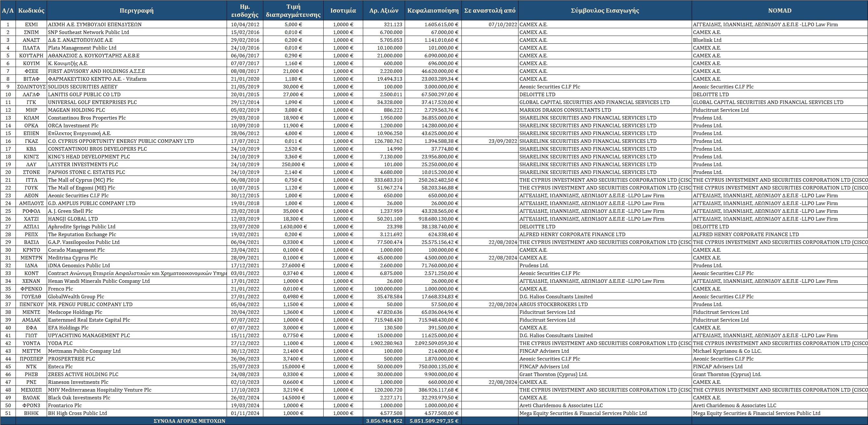Select the Κωδικός column header
The width and height of the screenshot is (868, 425).
pyautogui.click(x=31, y=10)
